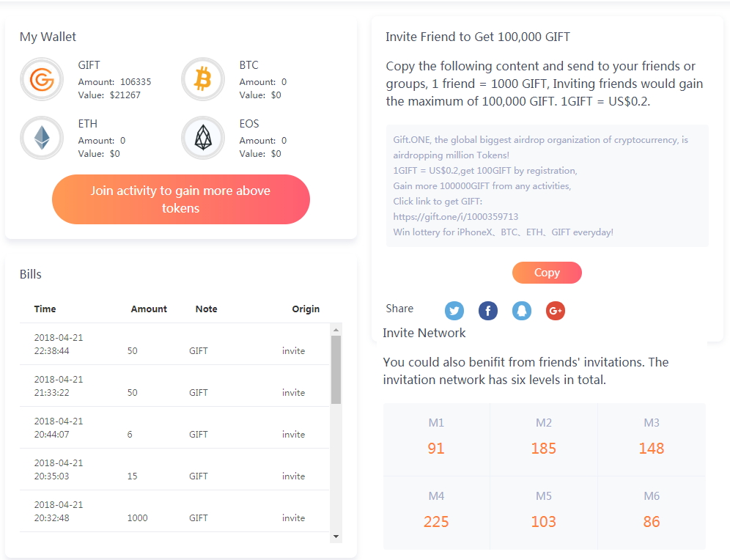Click the Bills list scrollbar thumb
Viewport: 730px width, 560px height.
(336, 369)
